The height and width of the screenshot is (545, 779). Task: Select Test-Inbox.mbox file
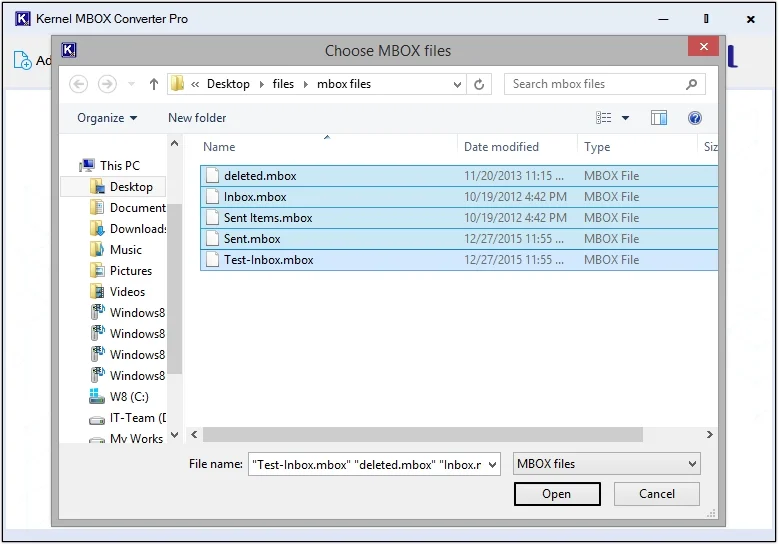(x=459, y=260)
